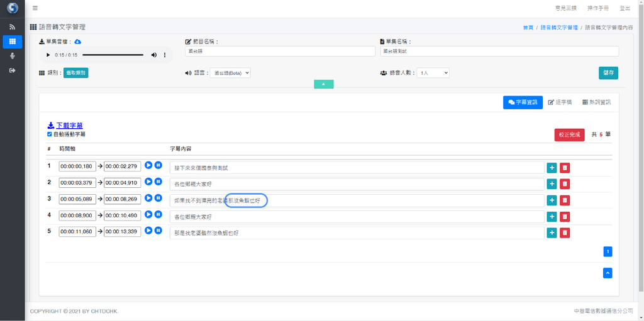The width and height of the screenshot is (644, 321).
Task: Open 意見回饋 in the top bar
Action: [565, 8]
